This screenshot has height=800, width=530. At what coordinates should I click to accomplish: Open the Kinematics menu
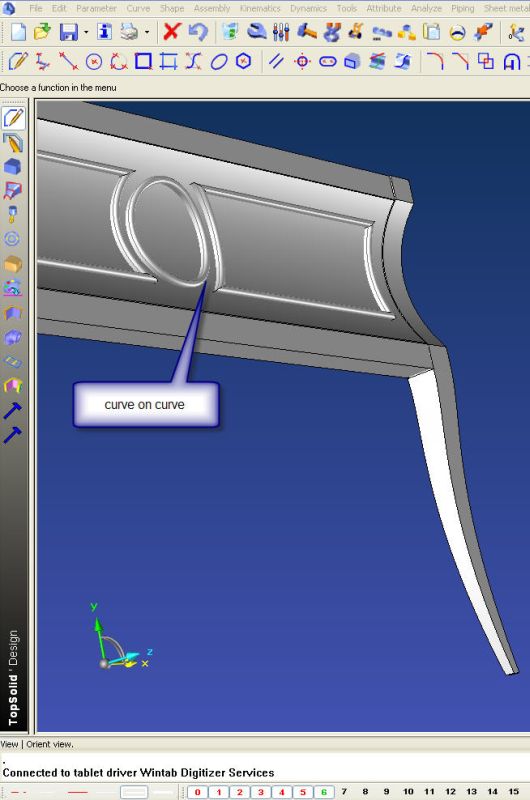pos(260,8)
